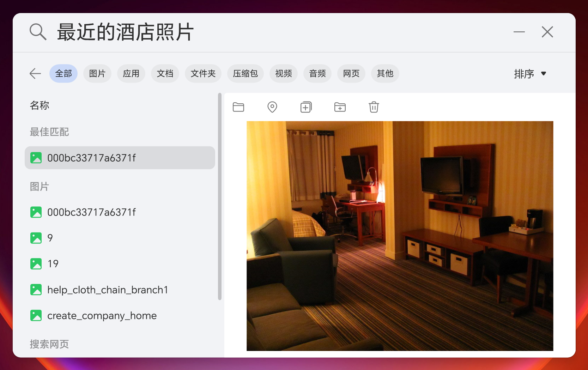This screenshot has height=370, width=588.
Task: Select the file named 9
Action: 120,238
